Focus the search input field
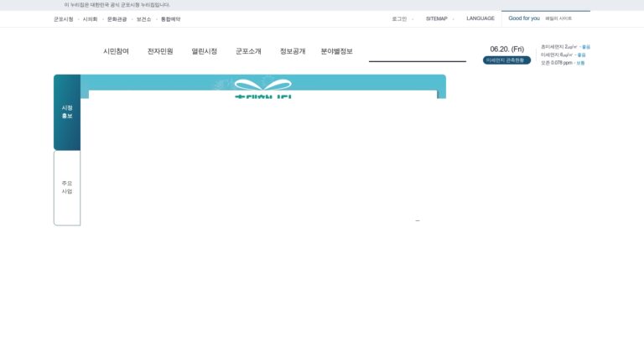The image size is (644, 362). coord(418,54)
